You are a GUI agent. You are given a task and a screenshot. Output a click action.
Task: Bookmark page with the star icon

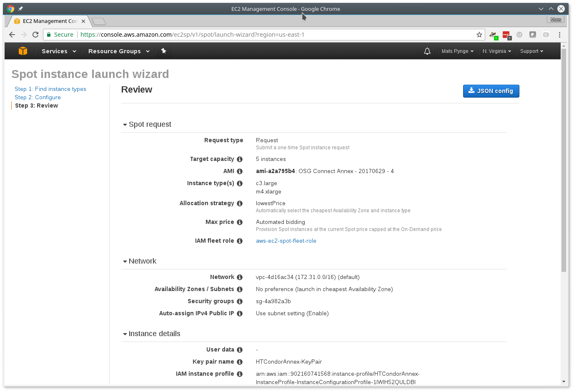tap(479, 35)
